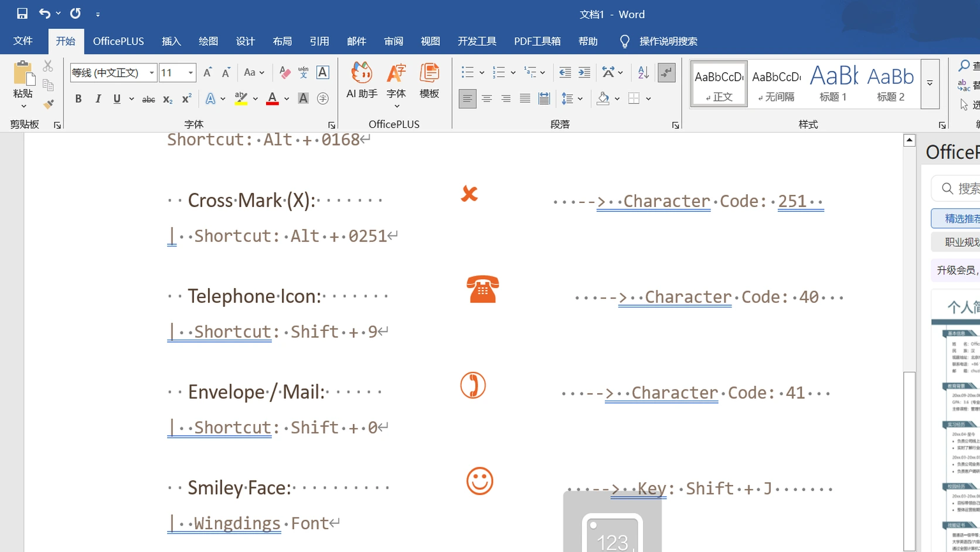980x552 pixels.
Task: Open the font name dropdown 等线
Action: (152, 73)
